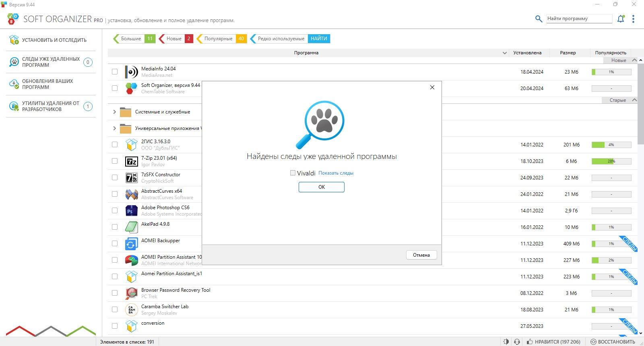Screen dimensions: 644x346
Task: Click the Aomei Partition Assistant_is1 icon
Action: click(131, 277)
